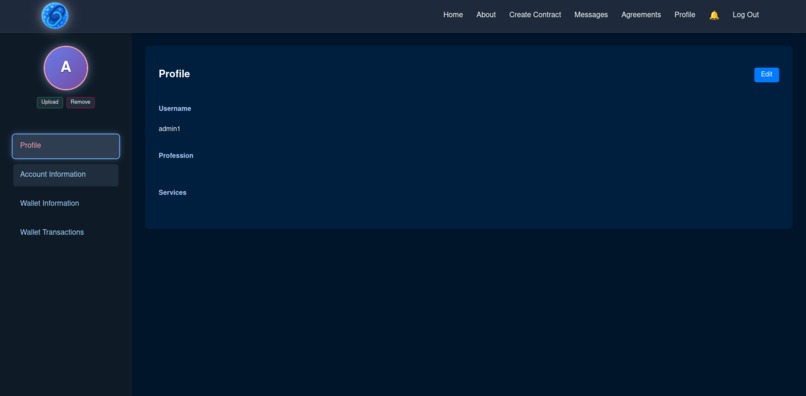Open the Agreements page
The height and width of the screenshot is (396, 806).
click(641, 15)
